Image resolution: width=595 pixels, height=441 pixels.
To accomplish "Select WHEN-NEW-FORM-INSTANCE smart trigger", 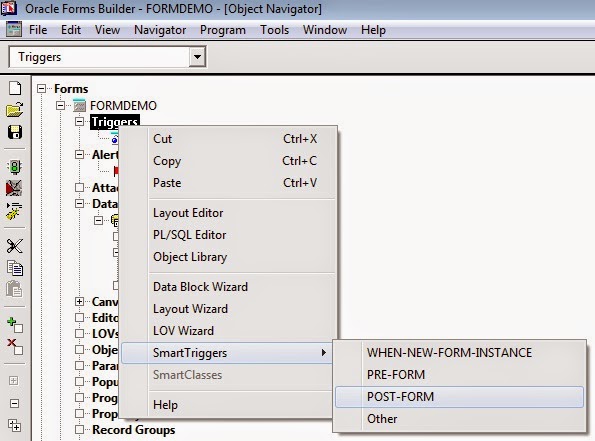I will [459, 353].
